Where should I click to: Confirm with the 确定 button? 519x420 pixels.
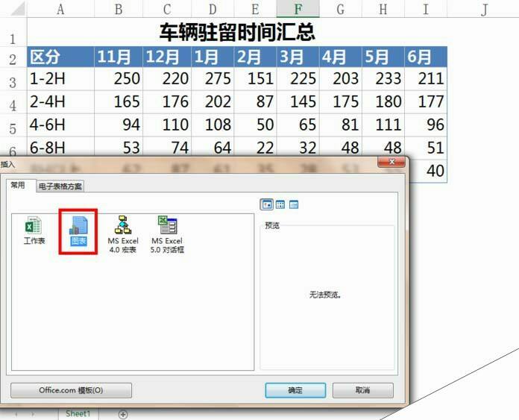pyautogui.click(x=295, y=390)
